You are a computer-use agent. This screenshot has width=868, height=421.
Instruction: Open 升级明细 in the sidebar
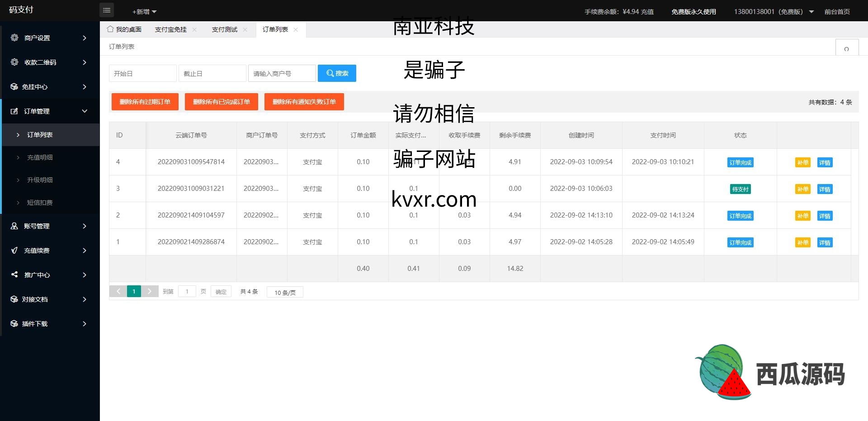pyautogui.click(x=51, y=180)
